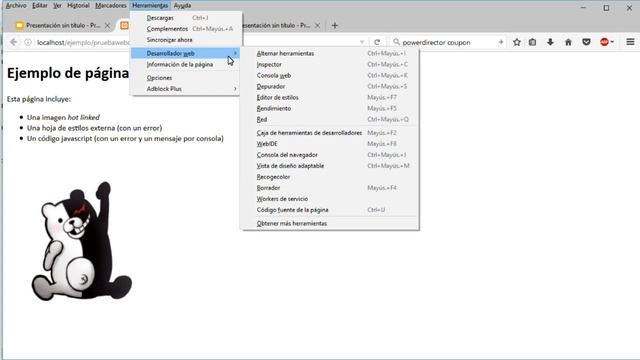Expand the Adblock Plus toolbar dropdown arrow
This screenshot has width=640, height=360.
(x=612, y=42)
